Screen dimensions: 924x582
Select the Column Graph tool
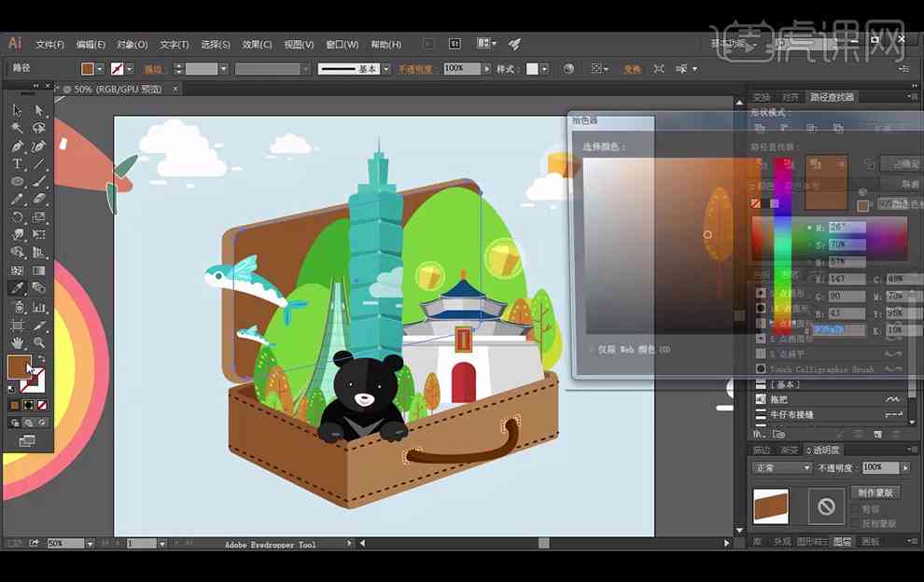click(39, 307)
